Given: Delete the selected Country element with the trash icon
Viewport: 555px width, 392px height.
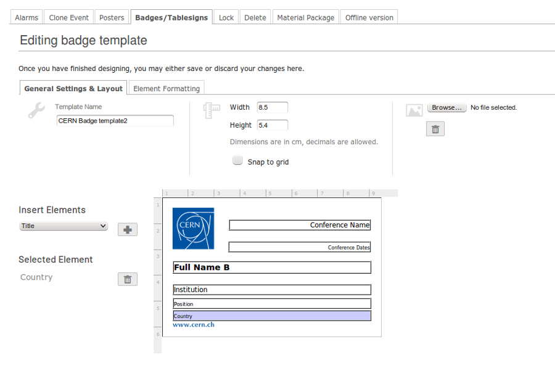Looking at the screenshot, I should (x=128, y=279).
